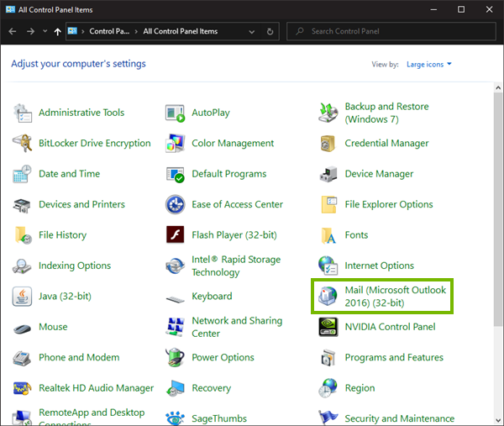
Task: Open the Java coffee cup icon
Action: [x=22, y=297]
